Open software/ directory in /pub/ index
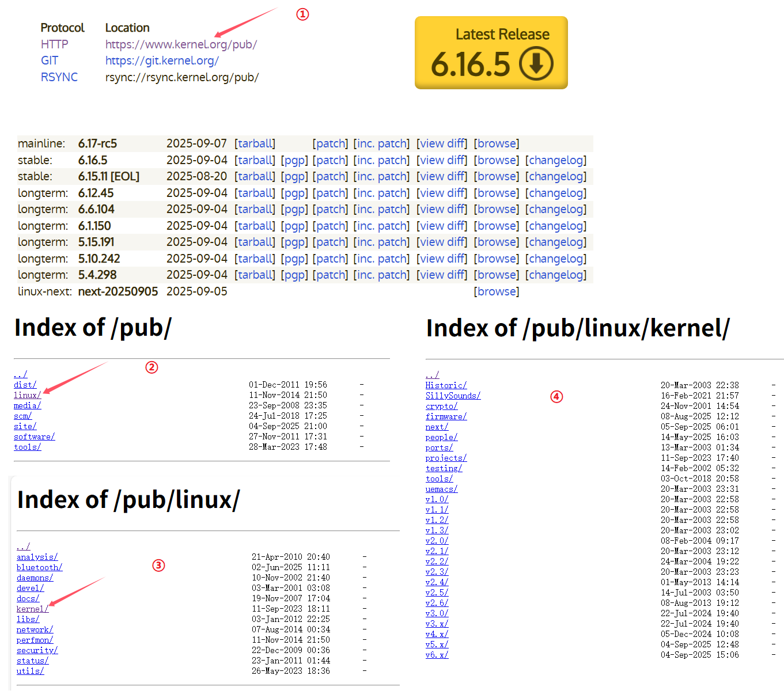The width and height of the screenshot is (784, 698). [34, 437]
